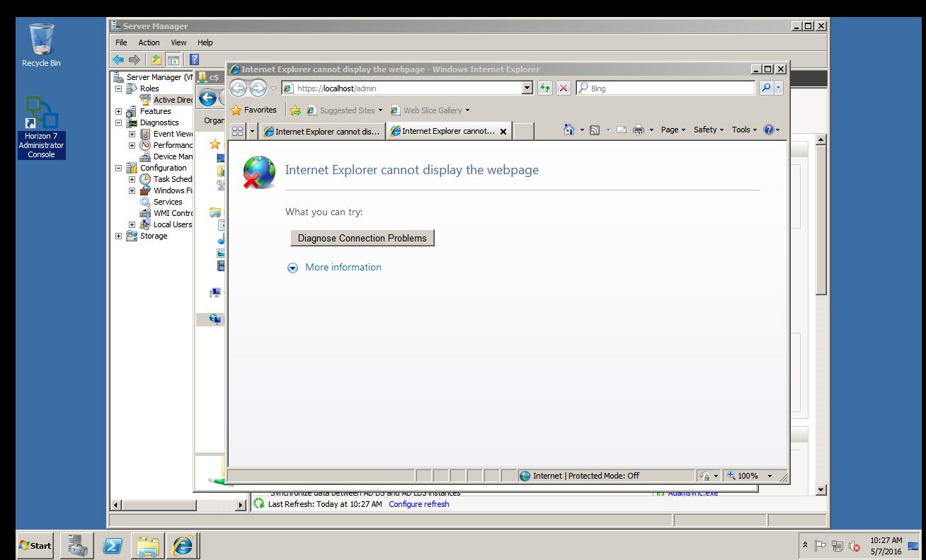
Task: Open the IE Tools dropdown menu
Action: coord(743,130)
